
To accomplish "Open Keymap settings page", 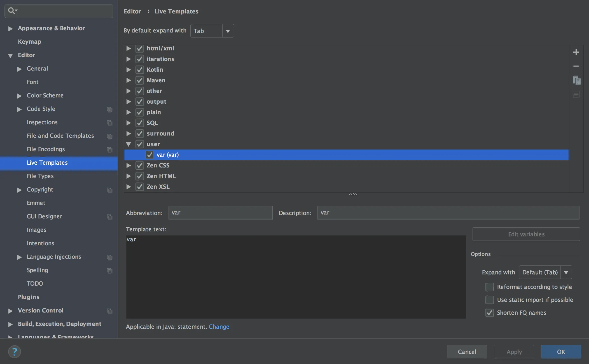I will pyautogui.click(x=29, y=42).
